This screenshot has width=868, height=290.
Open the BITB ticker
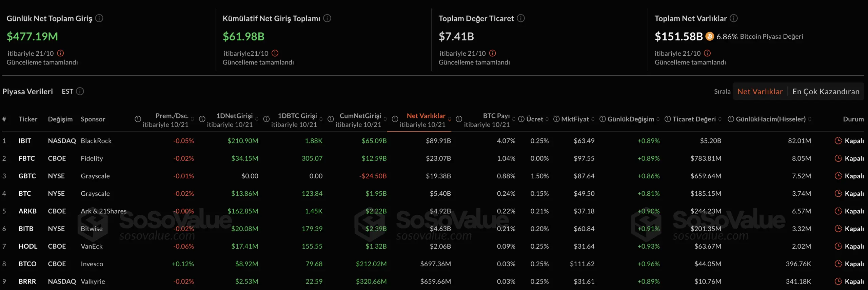click(26, 229)
